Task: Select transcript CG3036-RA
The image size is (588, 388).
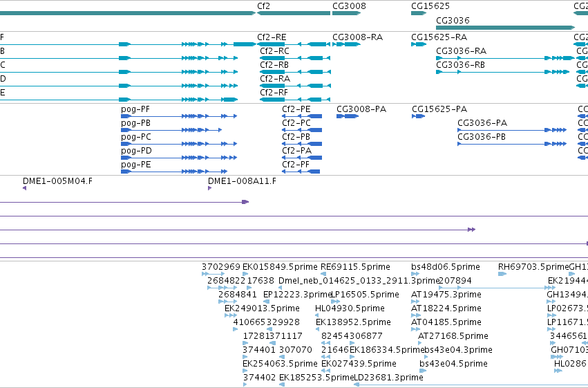Action: 506,58
